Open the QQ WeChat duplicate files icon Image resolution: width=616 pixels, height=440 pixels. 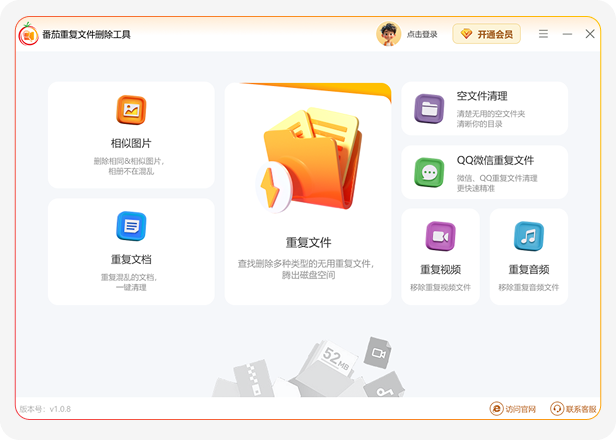[x=429, y=173]
